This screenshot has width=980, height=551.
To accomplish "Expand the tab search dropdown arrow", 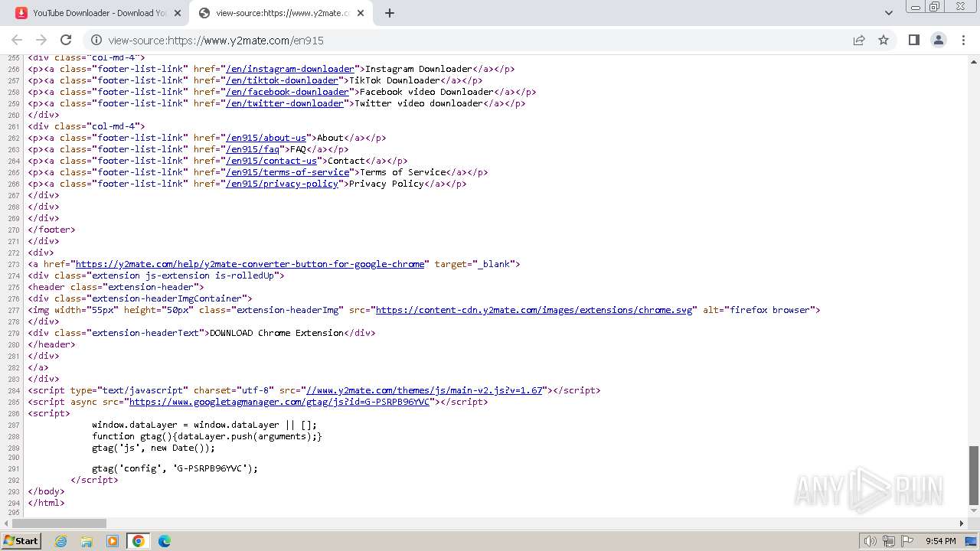I will [888, 13].
